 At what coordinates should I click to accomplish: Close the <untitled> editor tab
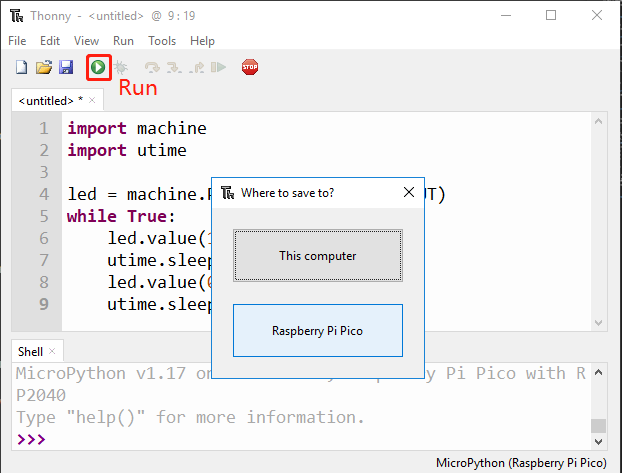92,100
